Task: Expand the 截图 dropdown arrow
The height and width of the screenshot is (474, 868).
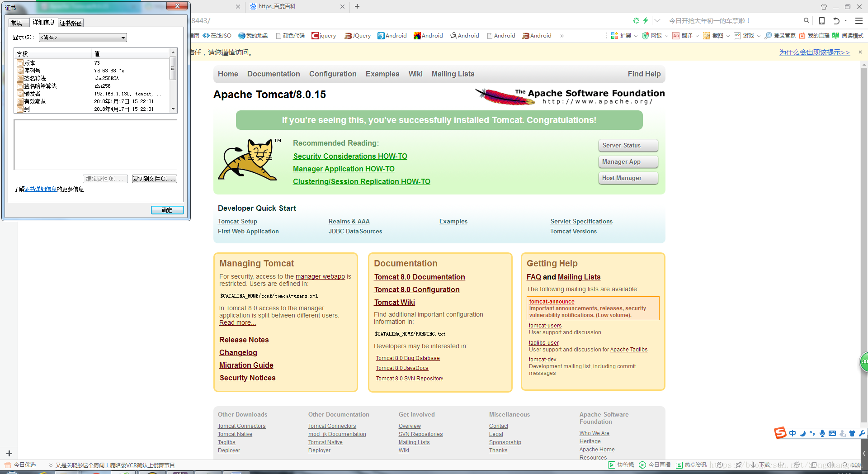Action: (728, 36)
